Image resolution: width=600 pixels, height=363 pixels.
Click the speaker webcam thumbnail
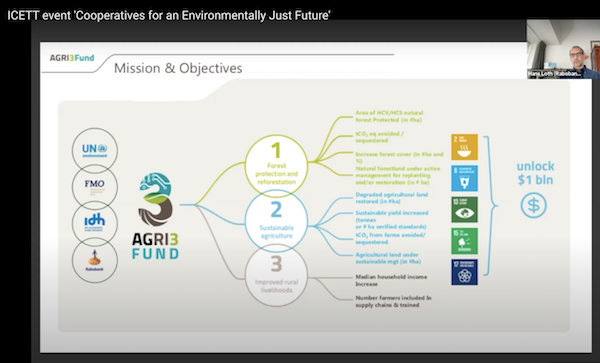(563, 49)
